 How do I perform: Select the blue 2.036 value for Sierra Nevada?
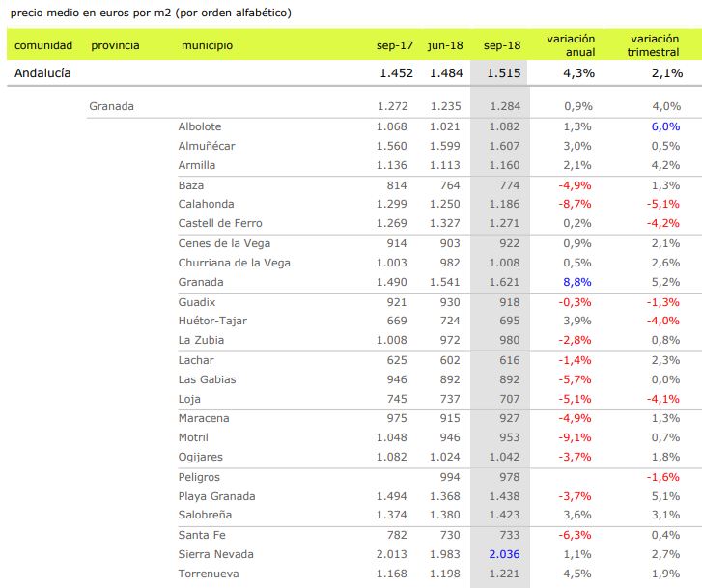(x=503, y=554)
